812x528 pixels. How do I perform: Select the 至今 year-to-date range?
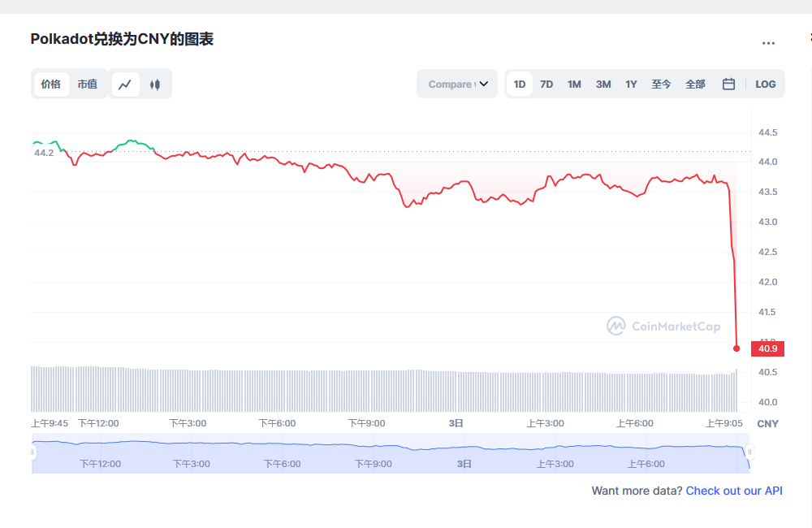661,84
